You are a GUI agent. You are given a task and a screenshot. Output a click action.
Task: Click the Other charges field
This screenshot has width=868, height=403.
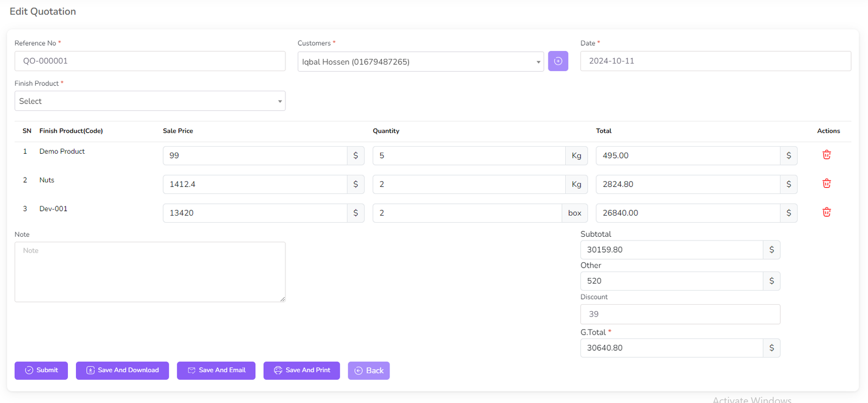coord(672,281)
